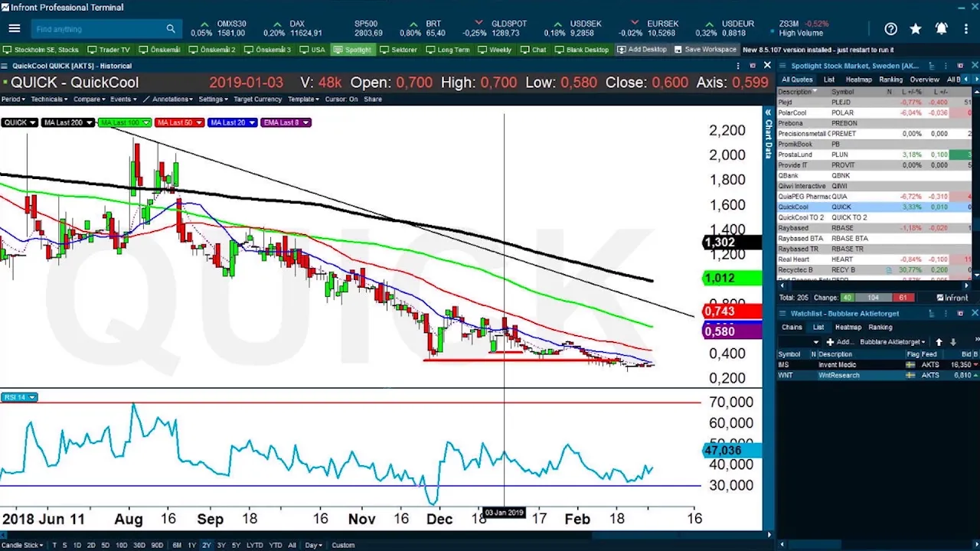Toggle Cursor: On setting
The width and height of the screenshot is (980, 551).
[341, 99]
